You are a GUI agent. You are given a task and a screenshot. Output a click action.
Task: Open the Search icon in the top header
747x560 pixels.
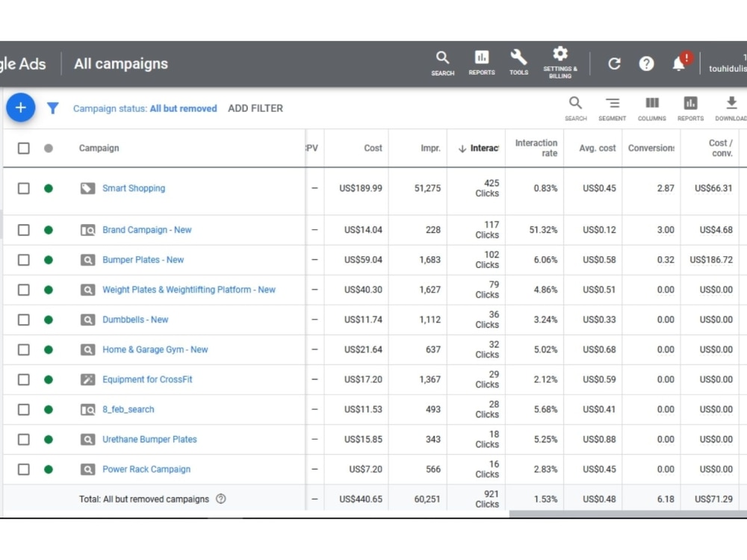coord(442,63)
